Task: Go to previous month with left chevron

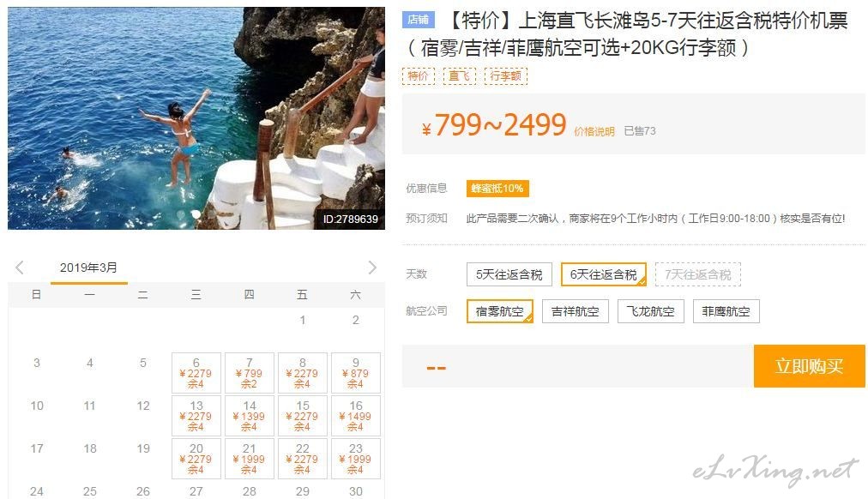Action: tap(20, 268)
